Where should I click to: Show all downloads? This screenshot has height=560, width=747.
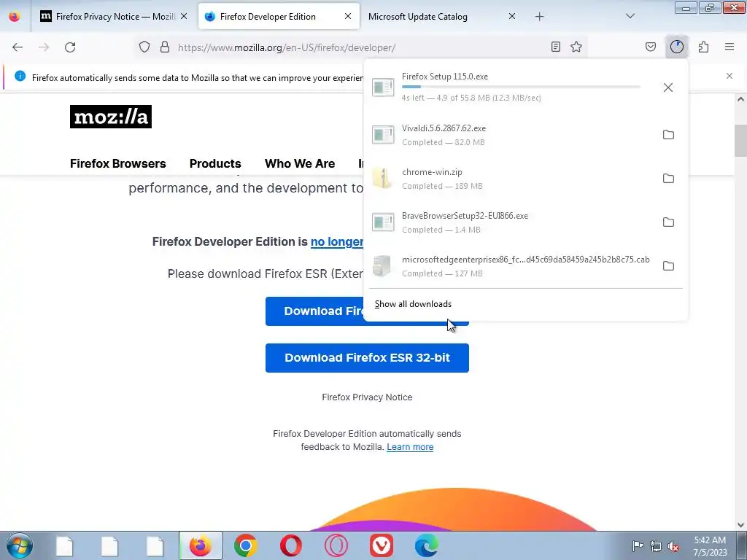413,304
